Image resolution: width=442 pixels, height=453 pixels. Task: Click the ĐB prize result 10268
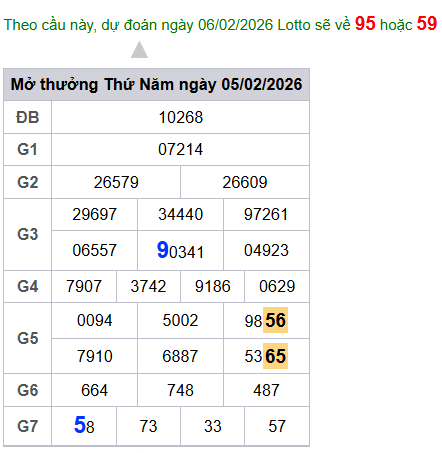181,117
